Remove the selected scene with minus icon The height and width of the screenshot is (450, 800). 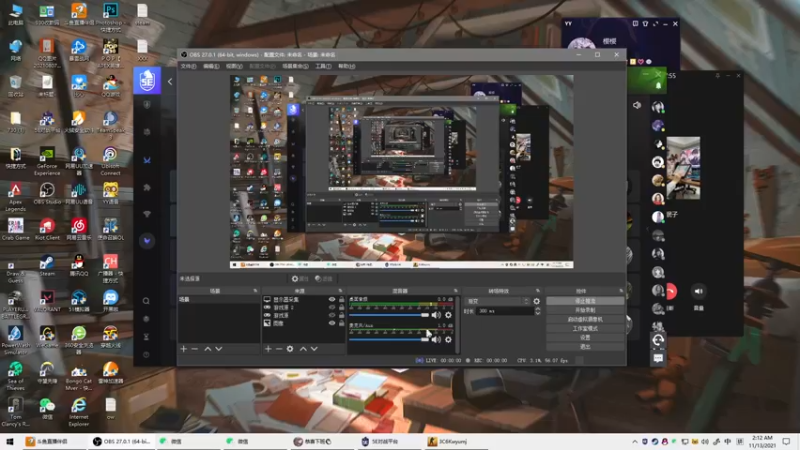pos(194,349)
